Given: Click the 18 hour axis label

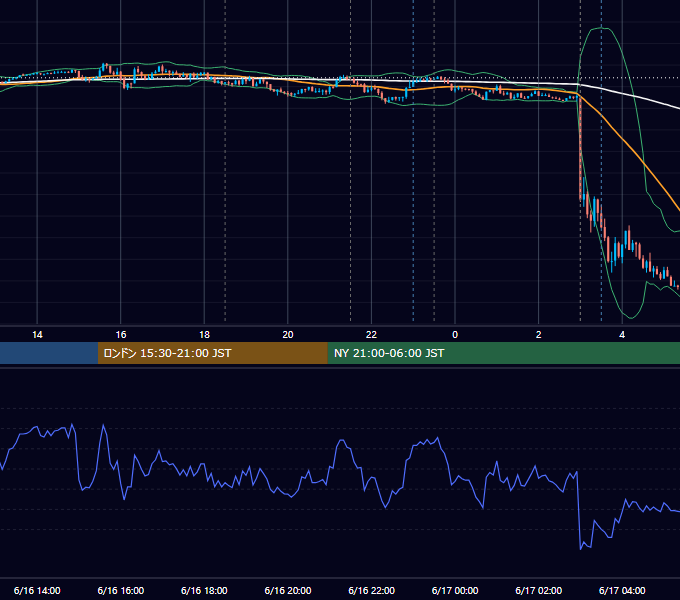Looking at the screenshot, I should (204, 335).
